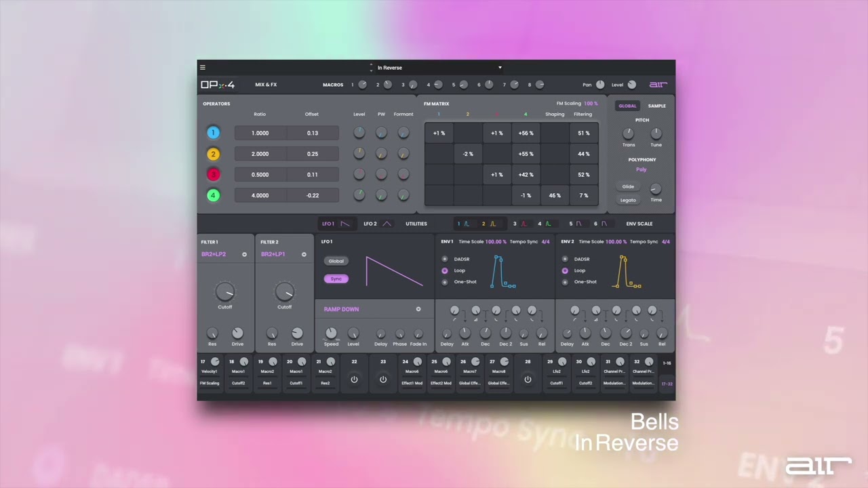Select operator 2 yellow circle

coord(213,154)
